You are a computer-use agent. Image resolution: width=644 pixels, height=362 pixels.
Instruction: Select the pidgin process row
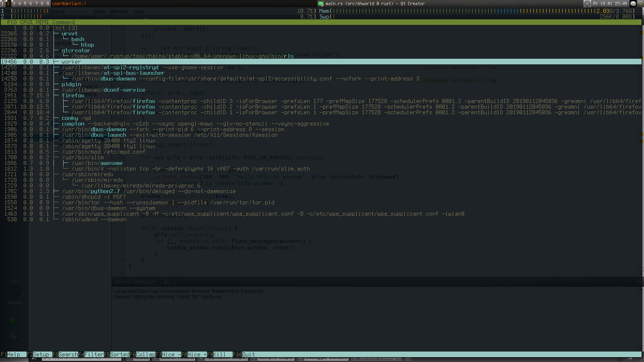click(x=321, y=84)
